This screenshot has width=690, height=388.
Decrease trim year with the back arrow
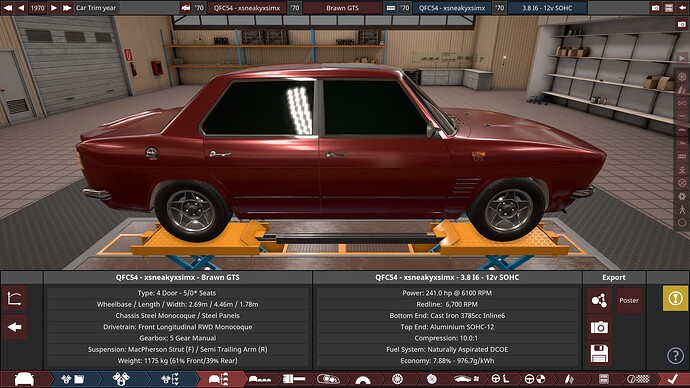21,7
